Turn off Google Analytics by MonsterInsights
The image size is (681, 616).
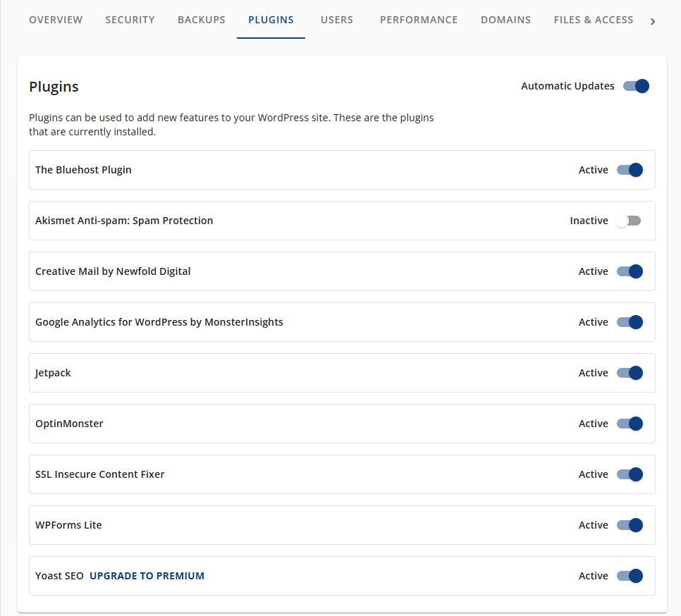pyautogui.click(x=630, y=322)
